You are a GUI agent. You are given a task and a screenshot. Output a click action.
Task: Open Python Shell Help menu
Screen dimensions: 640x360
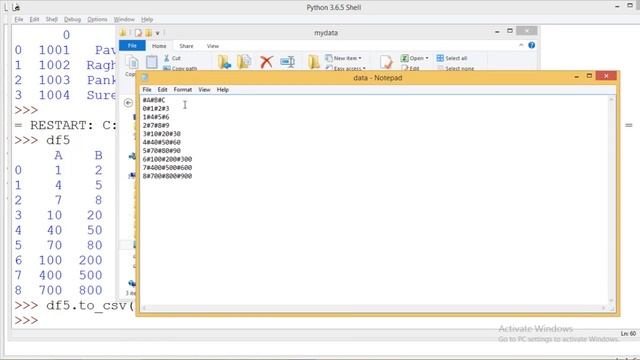(x=147, y=20)
